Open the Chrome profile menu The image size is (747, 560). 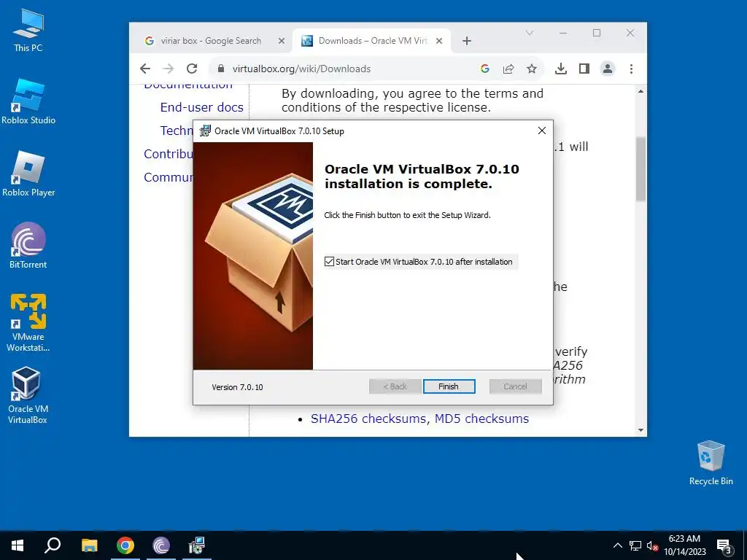point(608,69)
